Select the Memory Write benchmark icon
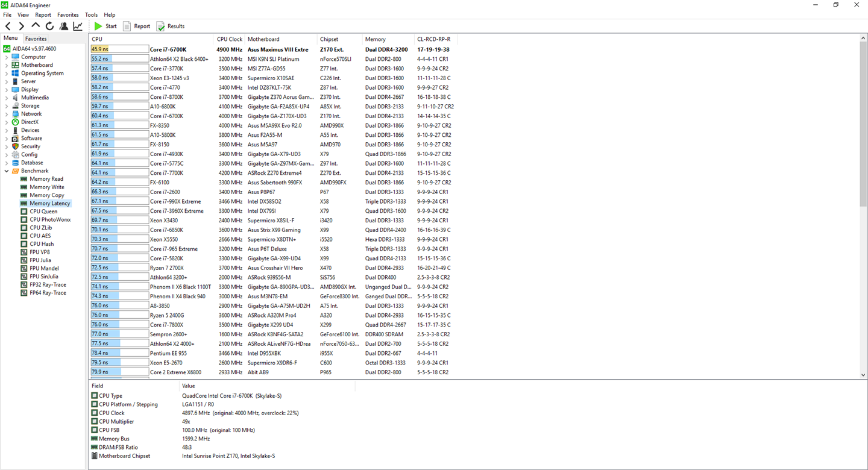Viewport: 868px width, 470px height. tap(24, 187)
